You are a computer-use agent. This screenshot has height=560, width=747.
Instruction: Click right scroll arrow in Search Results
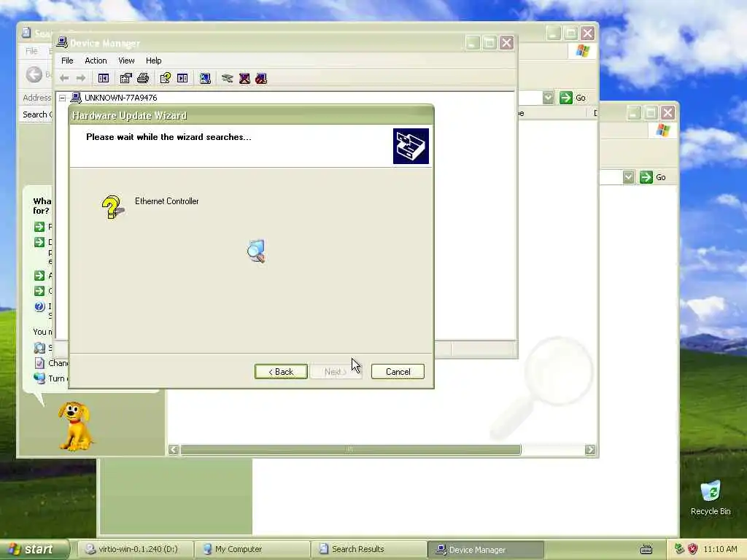tap(590, 449)
